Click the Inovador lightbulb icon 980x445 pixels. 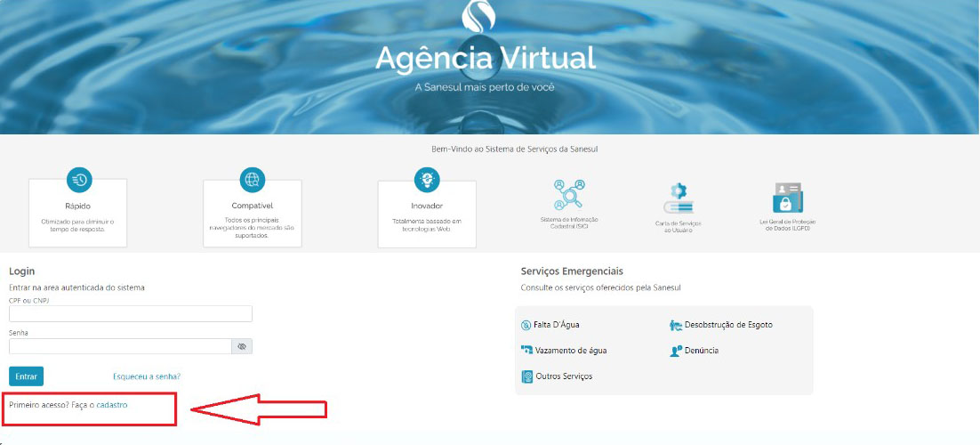click(427, 181)
